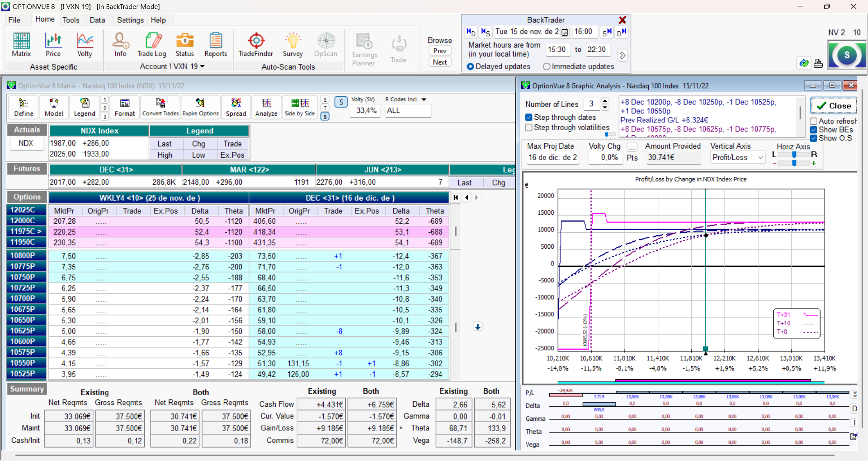Open the Matrix view icon

[x=21, y=45]
